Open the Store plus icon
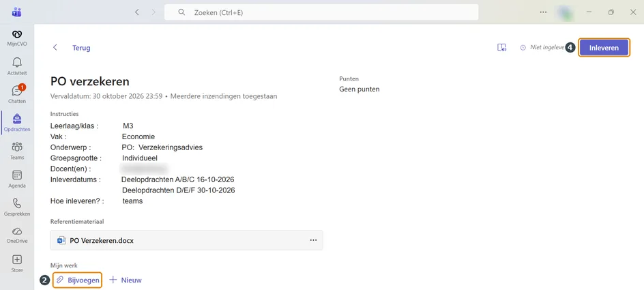Viewport: 644px width, 290px height. coord(17,263)
